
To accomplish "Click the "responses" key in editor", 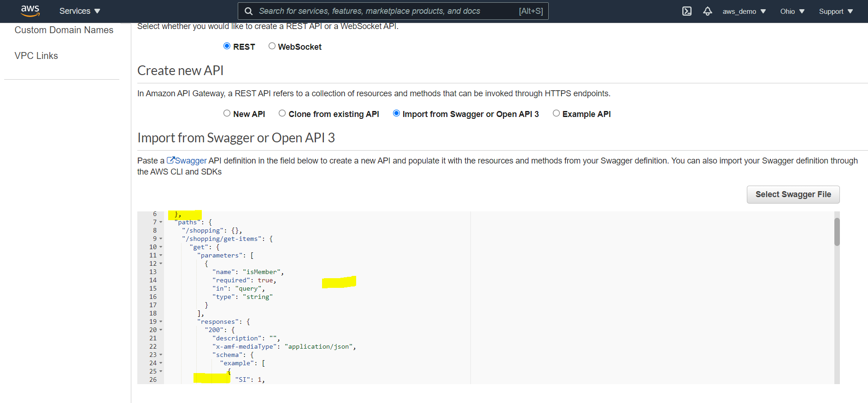I will [218, 321].
